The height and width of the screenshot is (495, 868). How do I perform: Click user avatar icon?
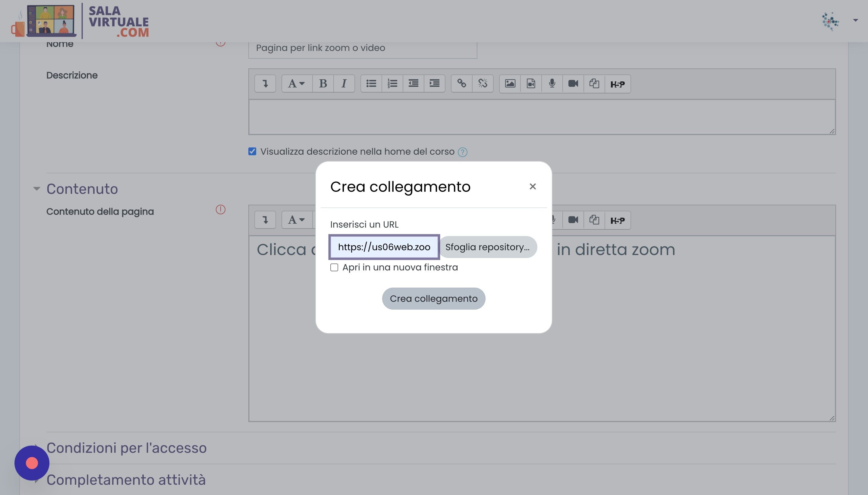coord(830,21)
